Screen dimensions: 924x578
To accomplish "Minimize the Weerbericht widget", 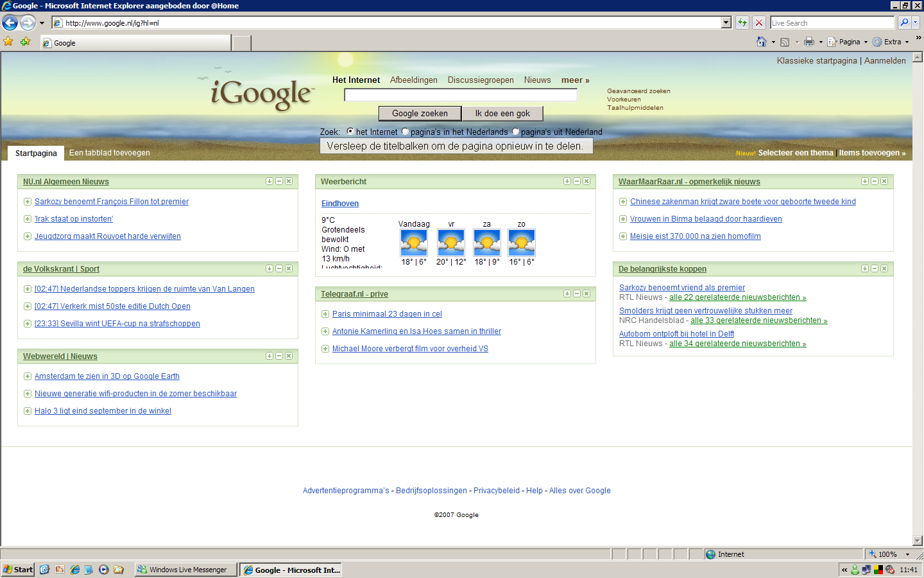I will tap(577, 181).
